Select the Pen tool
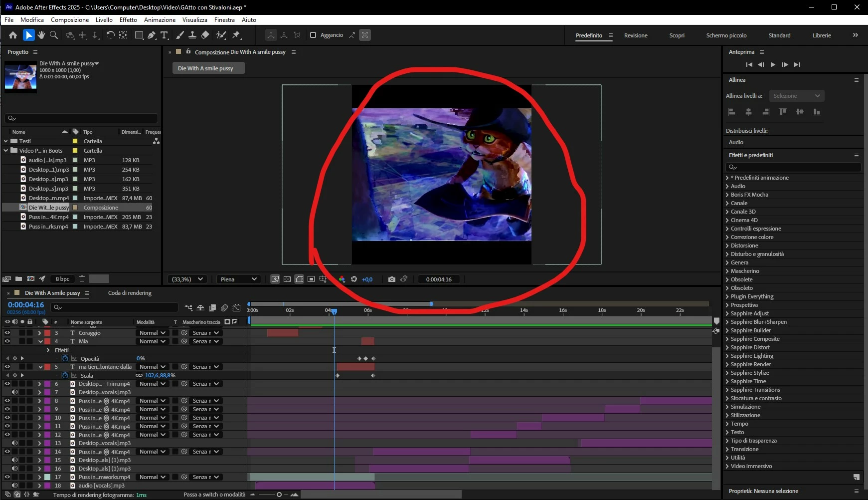The image size is (868, 500). click(152, 35)
